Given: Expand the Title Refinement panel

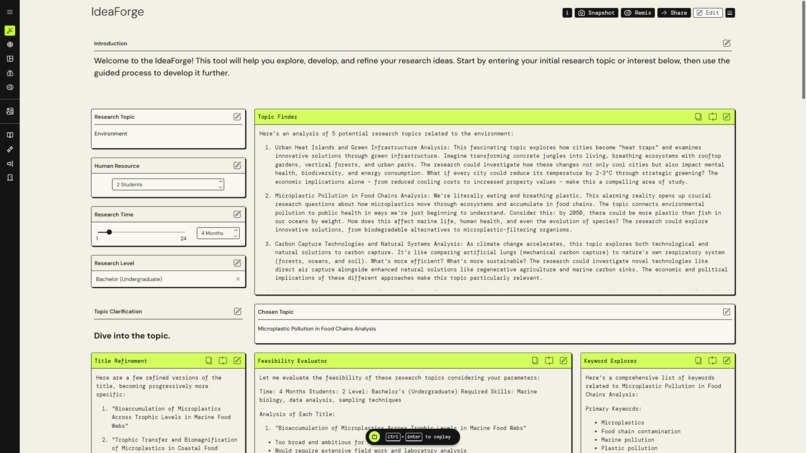Looking at the screenshot, I should (x=223, y=360).
